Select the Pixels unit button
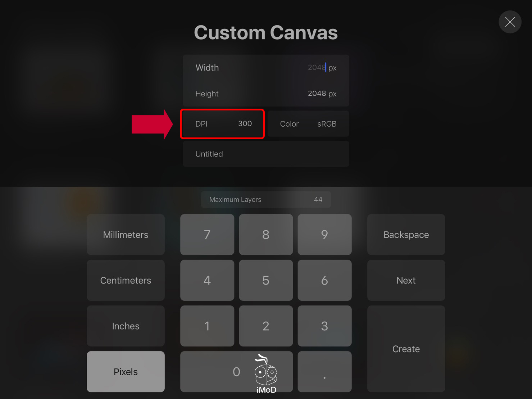 click(x=126, y=372)
